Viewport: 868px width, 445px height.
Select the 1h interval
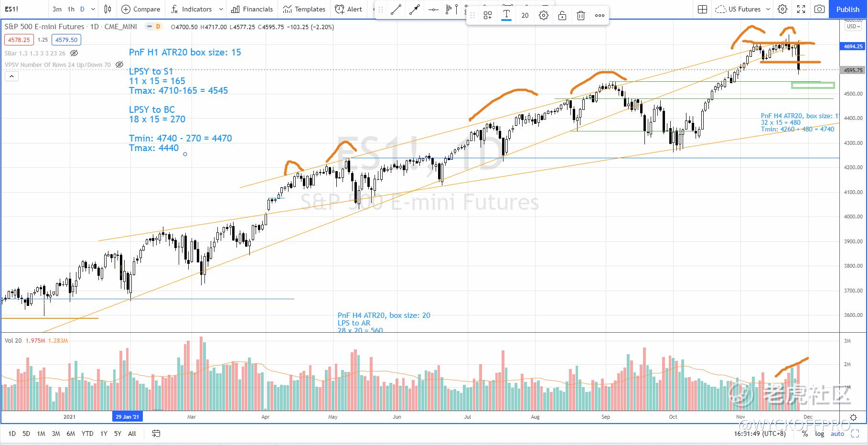click(x=71, y=9)
